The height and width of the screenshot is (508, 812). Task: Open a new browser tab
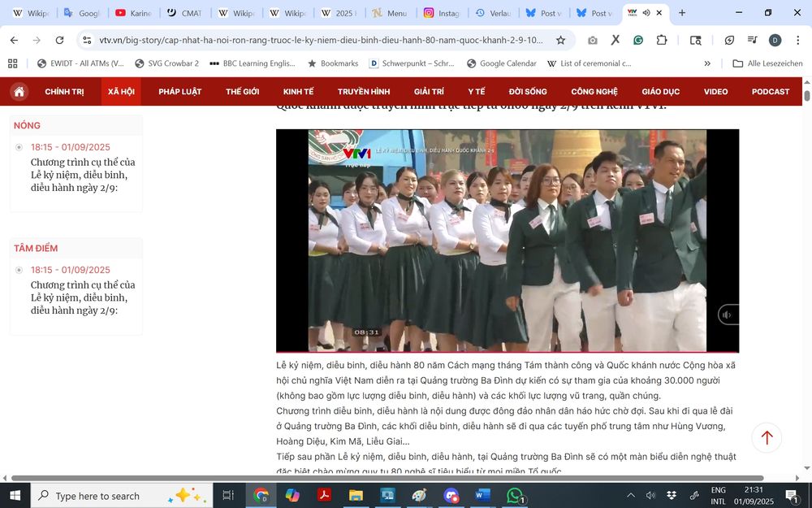[682, 13]
